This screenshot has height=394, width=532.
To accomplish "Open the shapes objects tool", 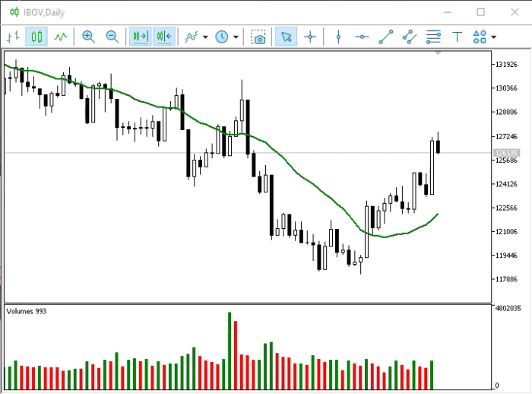I will [x=480, y=37].
